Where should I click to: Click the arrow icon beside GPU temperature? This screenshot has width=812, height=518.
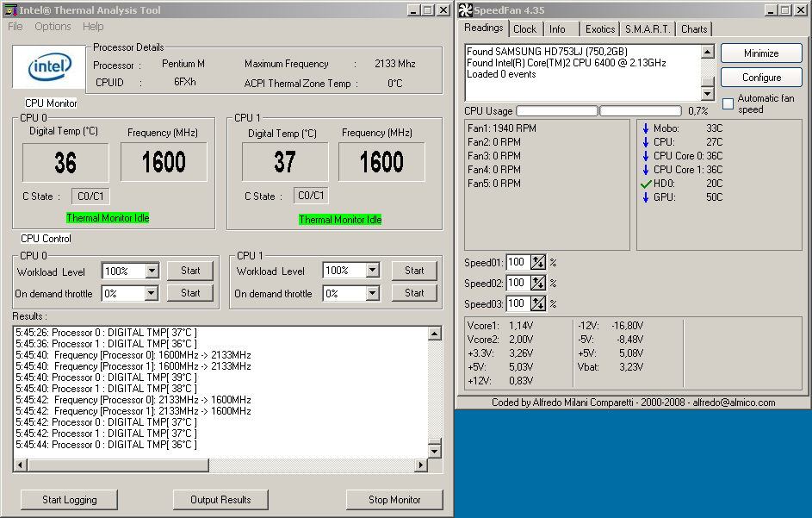[x=645, y=197]
